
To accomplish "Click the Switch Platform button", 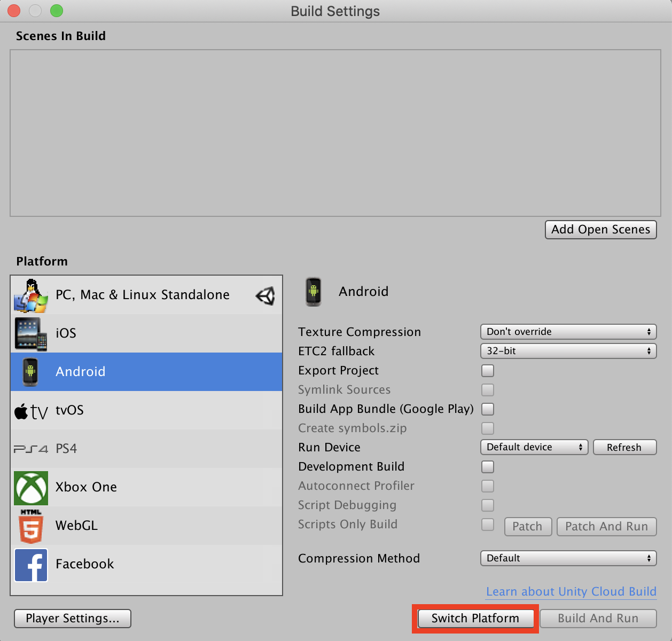I will (475, 619).
